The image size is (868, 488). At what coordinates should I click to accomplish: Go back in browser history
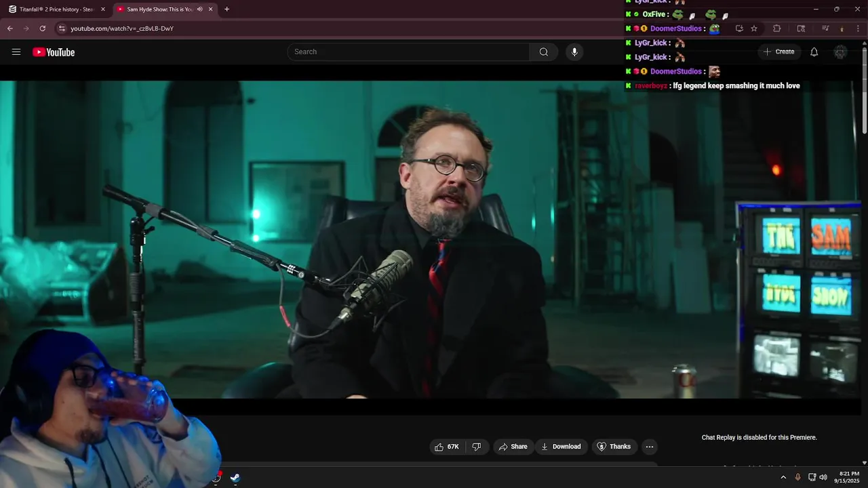10,28
